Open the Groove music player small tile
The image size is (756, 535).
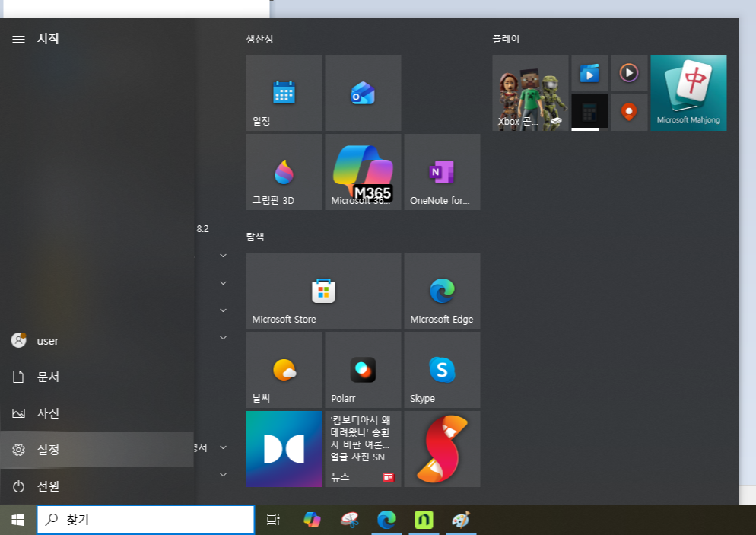click(629, 73)
